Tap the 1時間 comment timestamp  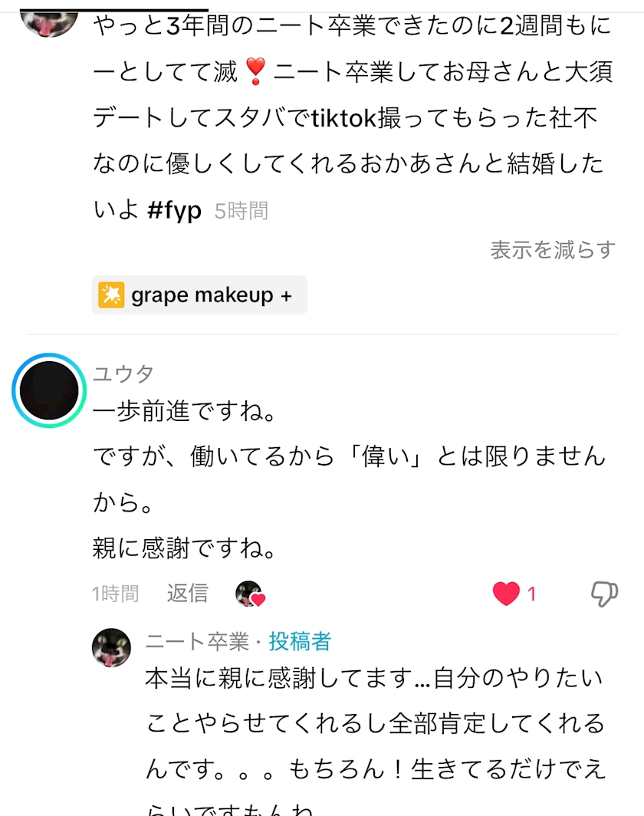(x=115, y=594)
